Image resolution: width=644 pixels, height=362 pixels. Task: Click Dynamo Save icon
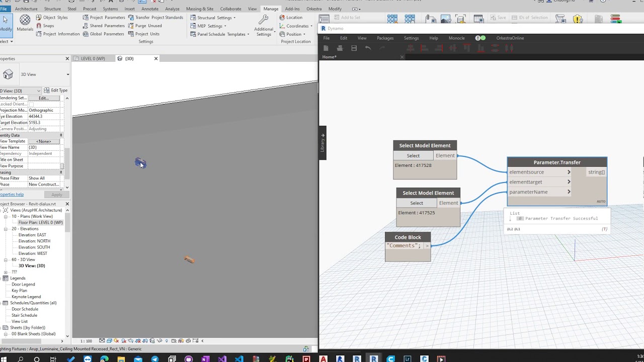[x=354, y=48]
